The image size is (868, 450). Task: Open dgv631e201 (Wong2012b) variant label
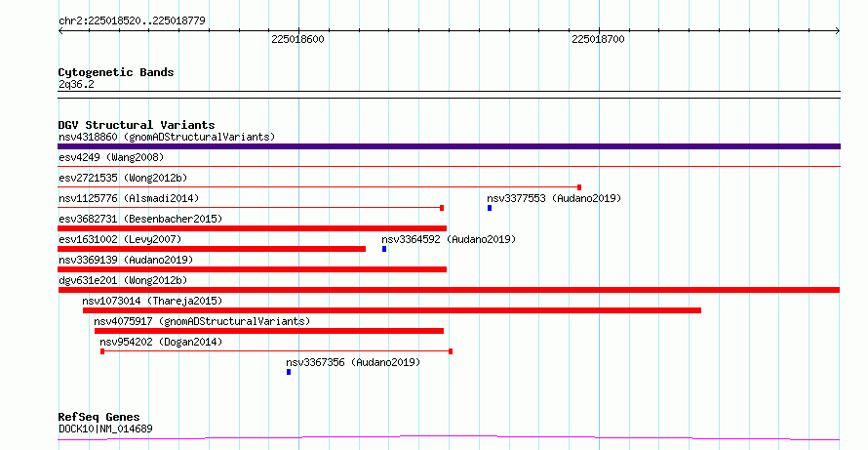coord(123,280)
